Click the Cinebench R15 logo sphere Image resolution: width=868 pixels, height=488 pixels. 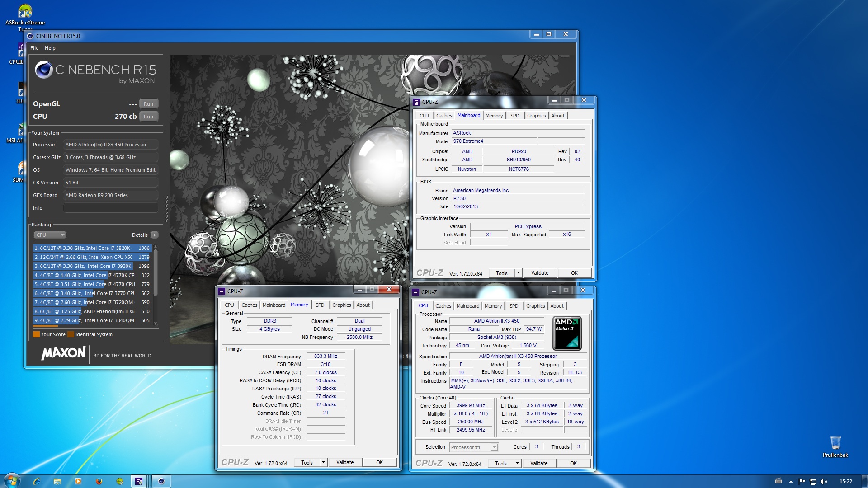44,70
